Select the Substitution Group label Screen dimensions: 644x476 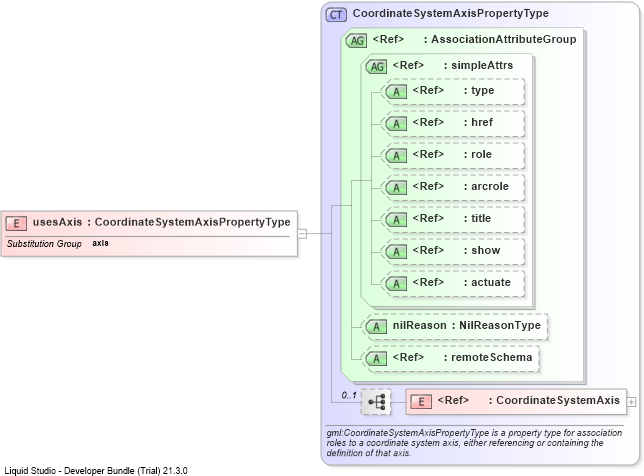(44, 244)
